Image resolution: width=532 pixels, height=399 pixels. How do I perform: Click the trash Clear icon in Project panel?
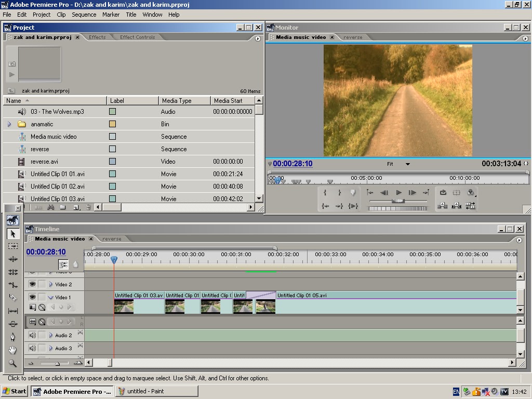[88, 207]
